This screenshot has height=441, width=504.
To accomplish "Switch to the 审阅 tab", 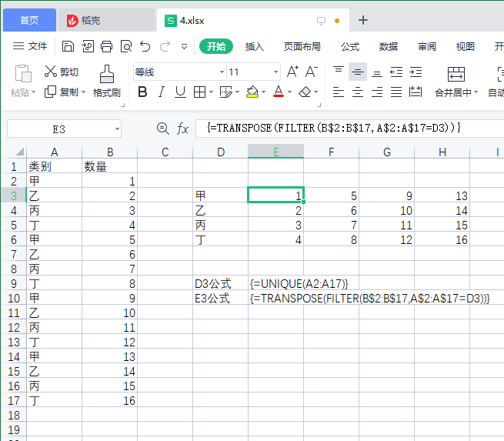I will coord(427,47).
